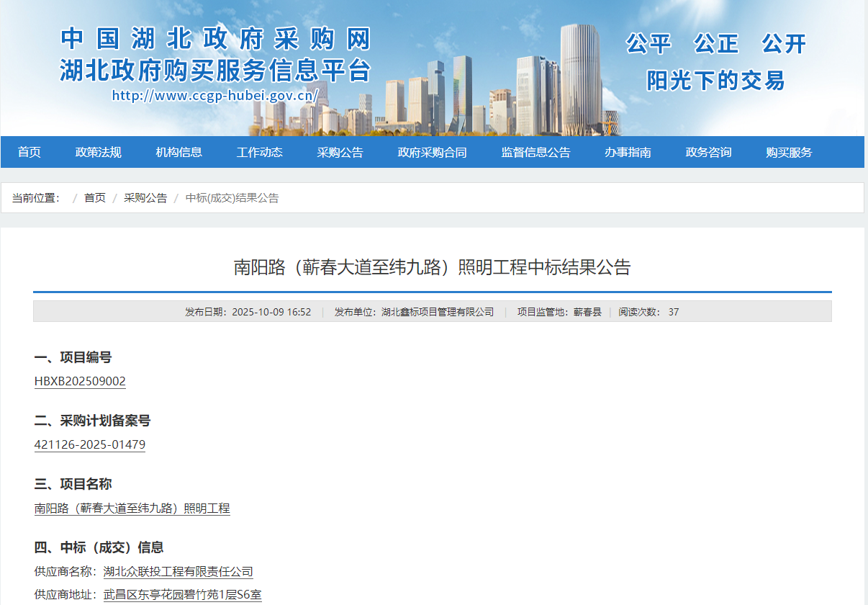
Task: Click the 首页 breadcrumb link
Action: tap(95, 198)
